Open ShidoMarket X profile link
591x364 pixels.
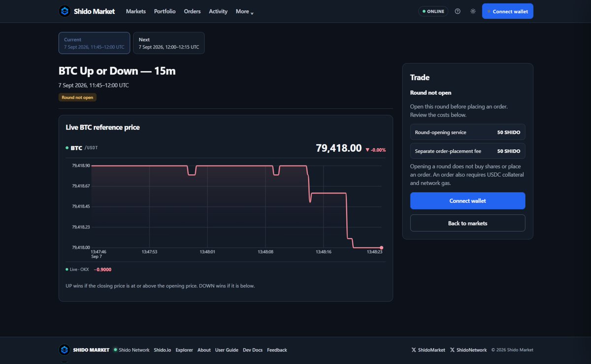(x=428, y=350)
